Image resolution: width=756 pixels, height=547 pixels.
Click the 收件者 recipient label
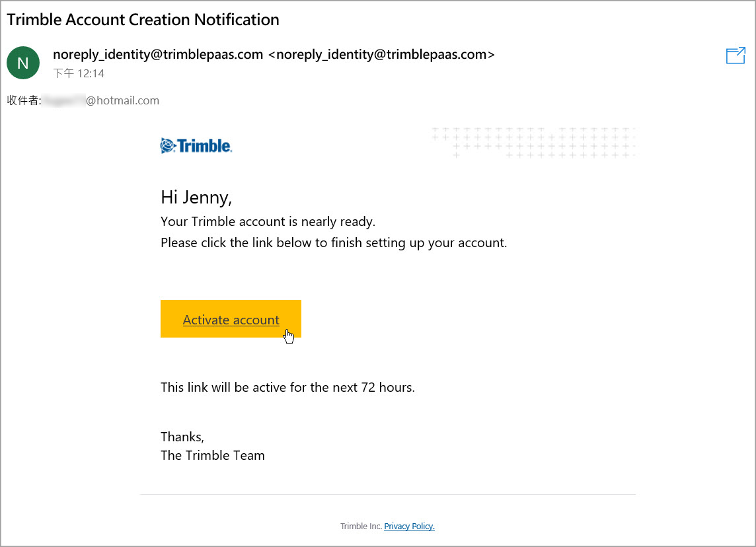[24, 100]
